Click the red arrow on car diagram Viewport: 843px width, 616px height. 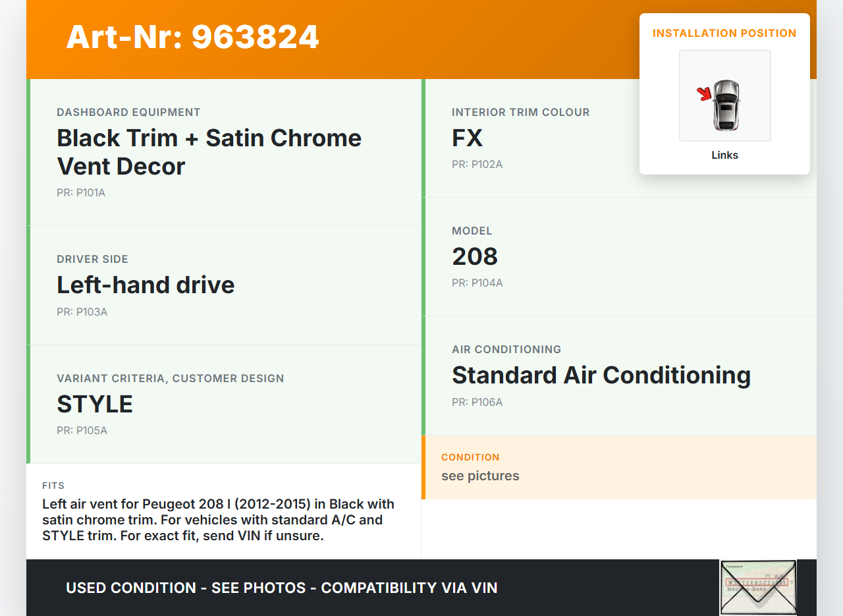[705, 94]
